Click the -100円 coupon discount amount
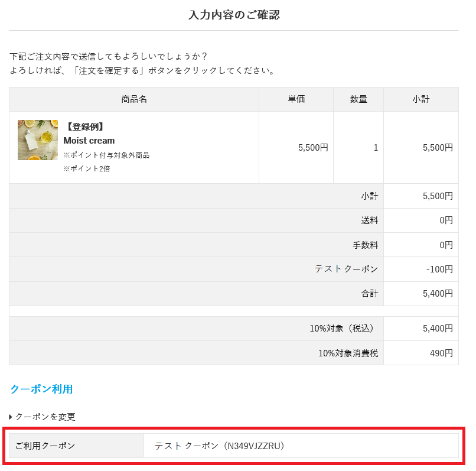The height and width of the screenshot is (471, 476). pyautogui.click(x=439, y=269)
